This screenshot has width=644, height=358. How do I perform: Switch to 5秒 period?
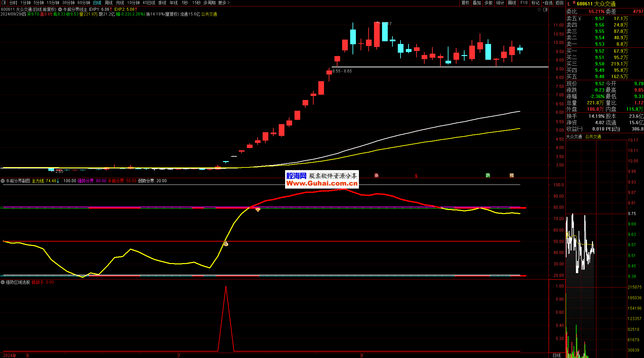(185, 3)
